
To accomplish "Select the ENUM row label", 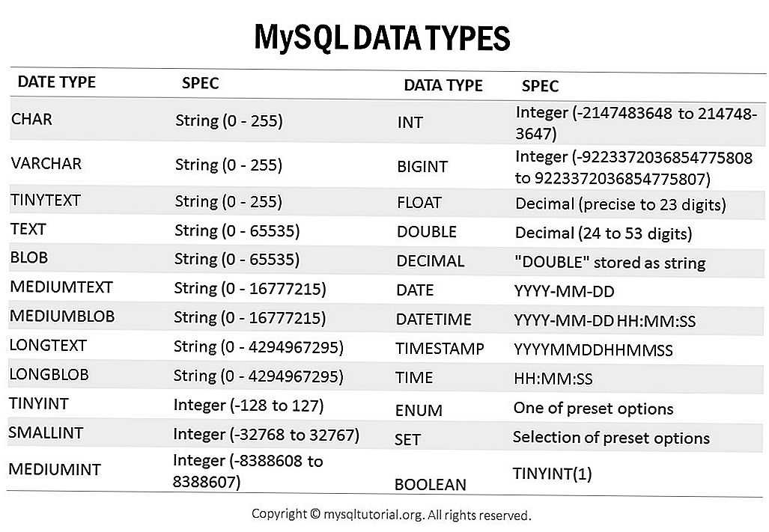I will tap(419, 411).
